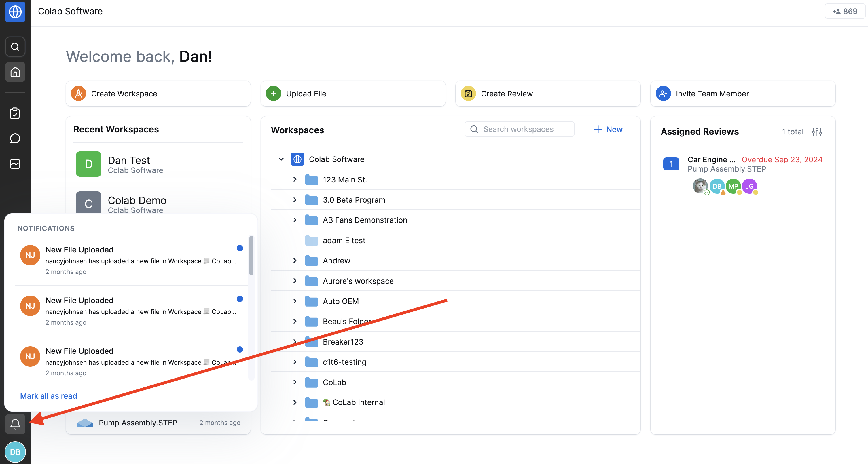Click the green D workspace tile
The width and height of the screenshot is (868, 464).
[89, 164]
